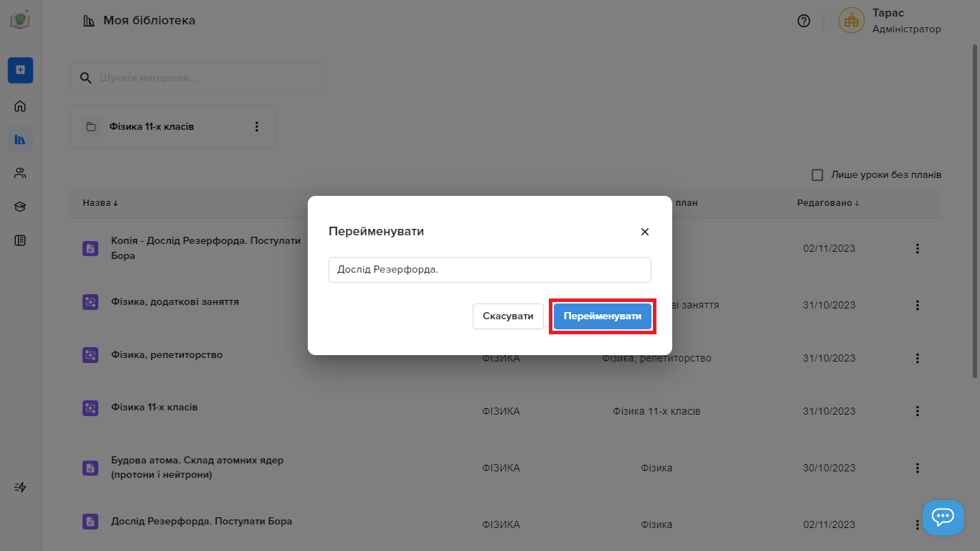Open the Фізика 11-х класів folder card

(173, 127)
